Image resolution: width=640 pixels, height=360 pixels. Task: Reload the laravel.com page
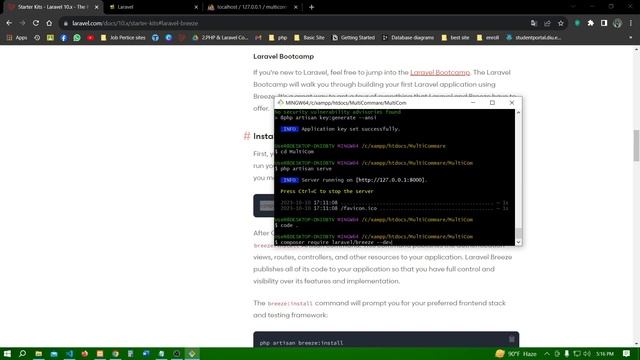pos(36,23)
